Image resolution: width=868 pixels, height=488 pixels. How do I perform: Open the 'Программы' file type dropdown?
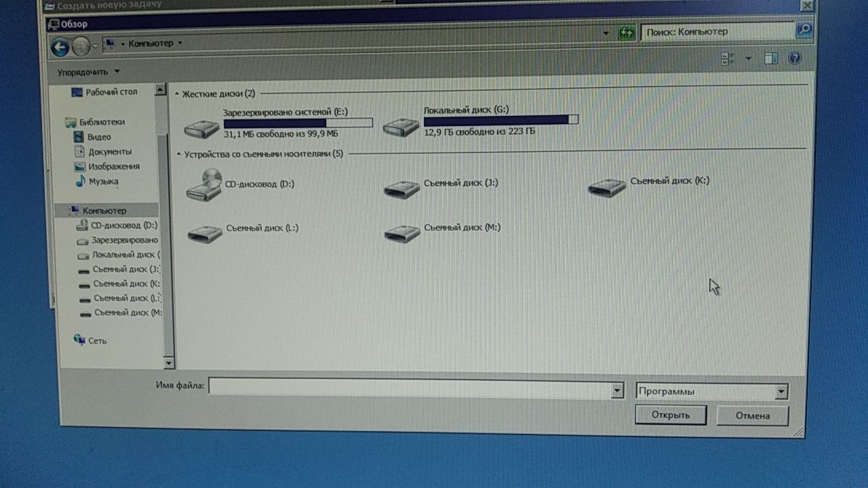coord(712,392)
